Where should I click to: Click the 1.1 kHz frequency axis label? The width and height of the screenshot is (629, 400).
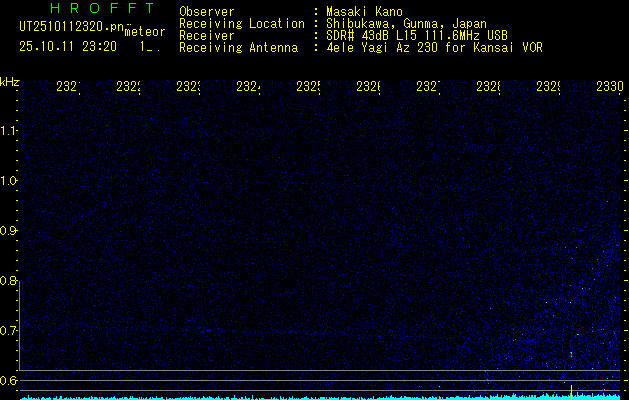point(9,130)
